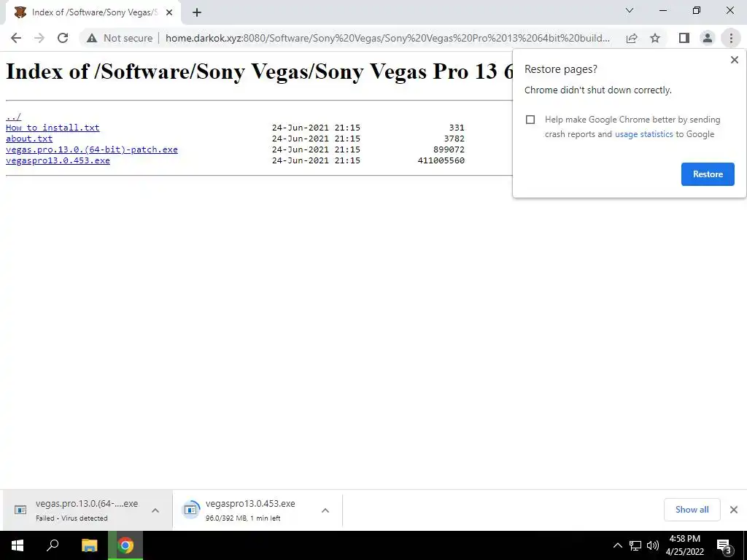Enable sending crash reports checkbox
747x560 pixels.
tap(530, 120)
